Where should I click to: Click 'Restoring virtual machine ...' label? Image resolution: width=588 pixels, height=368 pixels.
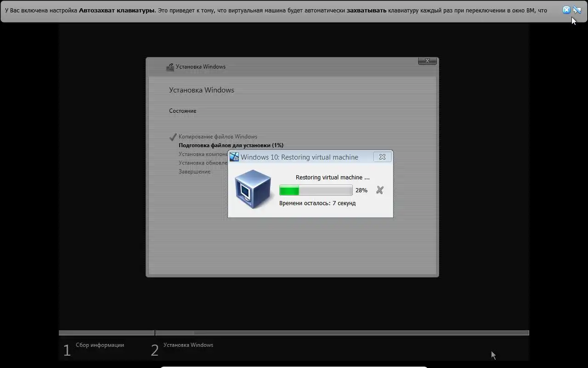coord(333,177)
